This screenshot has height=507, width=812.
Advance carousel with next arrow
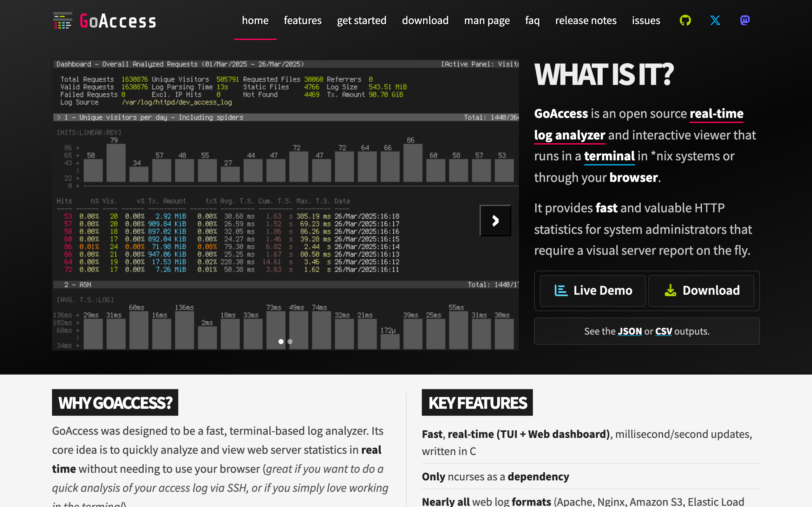pos(495,221)
